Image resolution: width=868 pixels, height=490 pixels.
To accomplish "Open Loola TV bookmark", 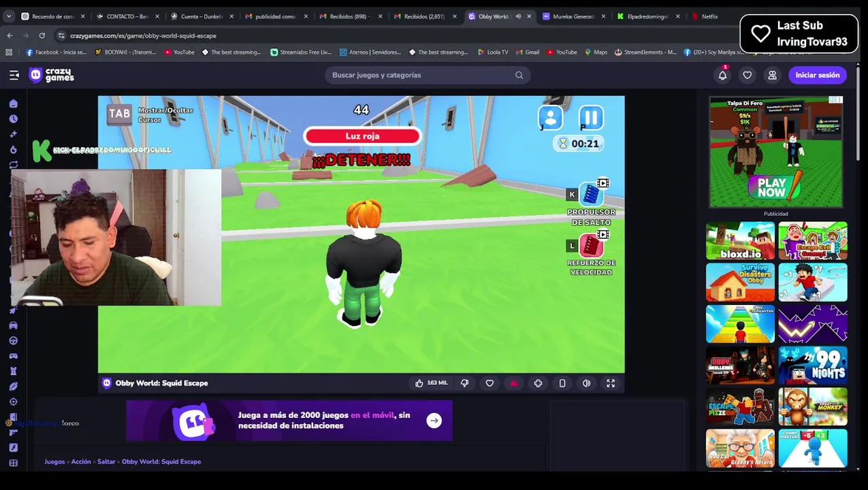I will click(x=493, y=52).
